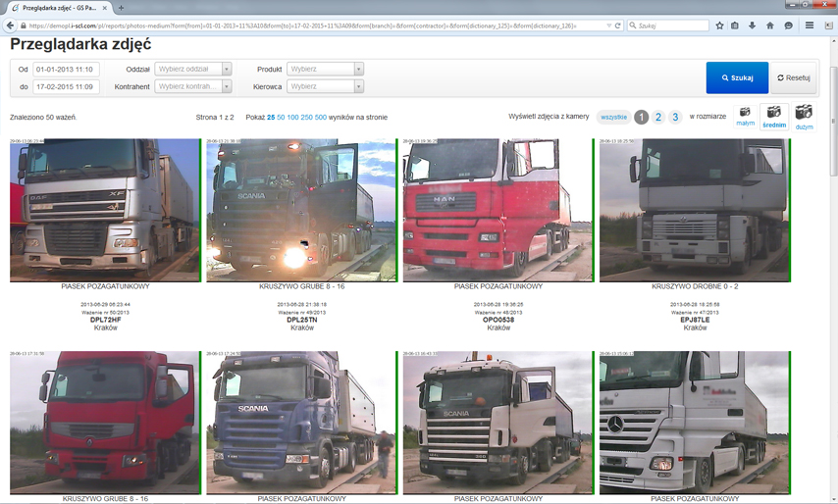Open the browser downloads arrow icon
838x504 pixels.
point(752,25)
